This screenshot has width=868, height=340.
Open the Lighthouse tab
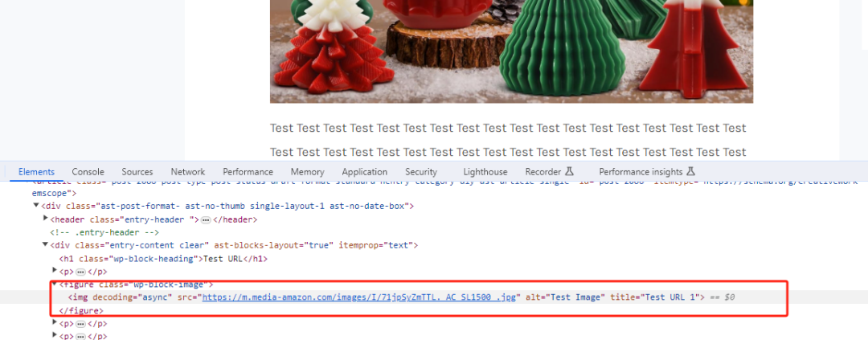pos(485,172)
